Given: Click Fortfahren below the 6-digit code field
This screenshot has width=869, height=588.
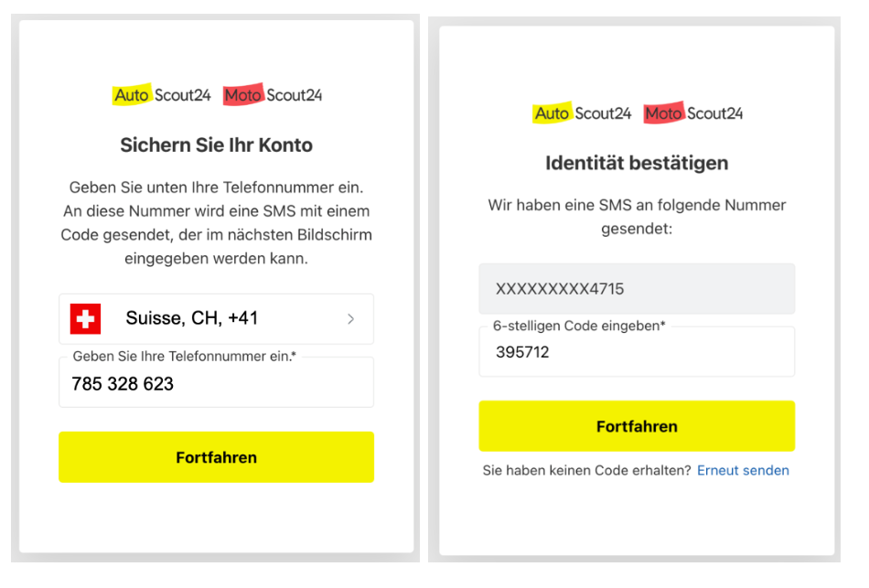Looking at the screenshot, I should coord(637,426).
